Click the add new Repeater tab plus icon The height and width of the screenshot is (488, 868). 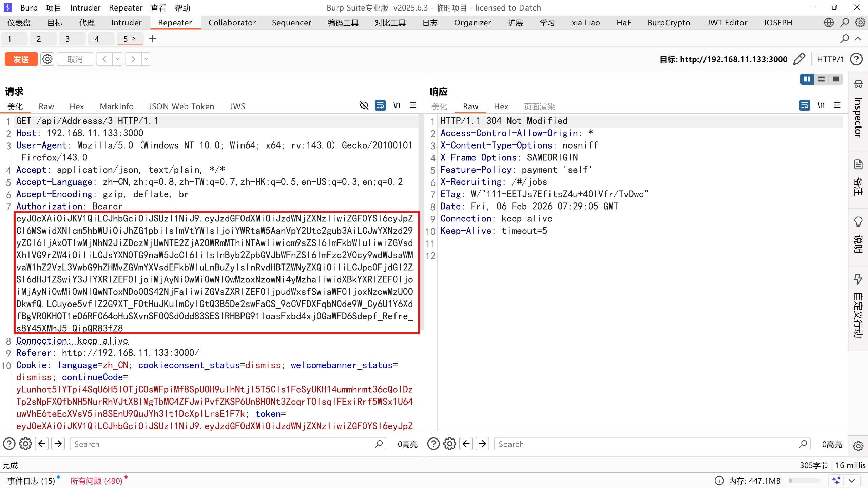[153, 39]
